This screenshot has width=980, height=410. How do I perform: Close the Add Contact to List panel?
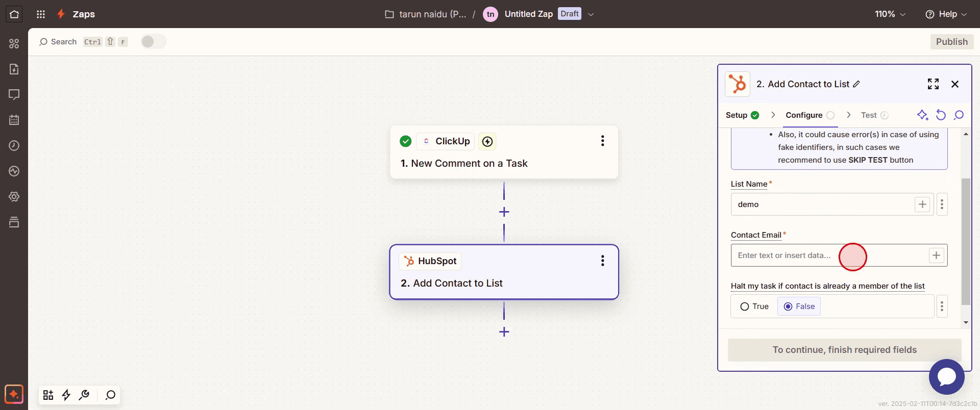coord(955,84)
